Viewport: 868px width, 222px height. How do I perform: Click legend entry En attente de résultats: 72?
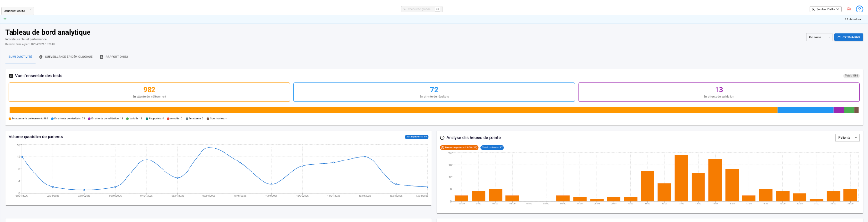click(68, 118)
